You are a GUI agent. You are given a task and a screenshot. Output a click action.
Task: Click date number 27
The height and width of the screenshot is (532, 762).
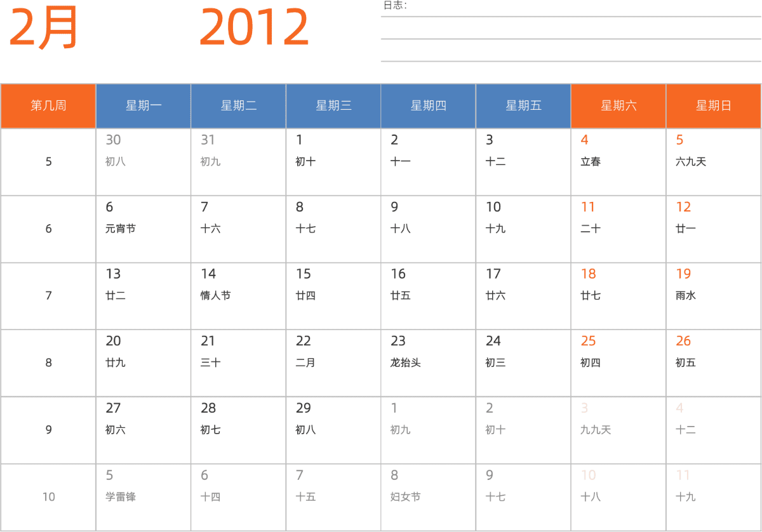[x=113, y=408]
